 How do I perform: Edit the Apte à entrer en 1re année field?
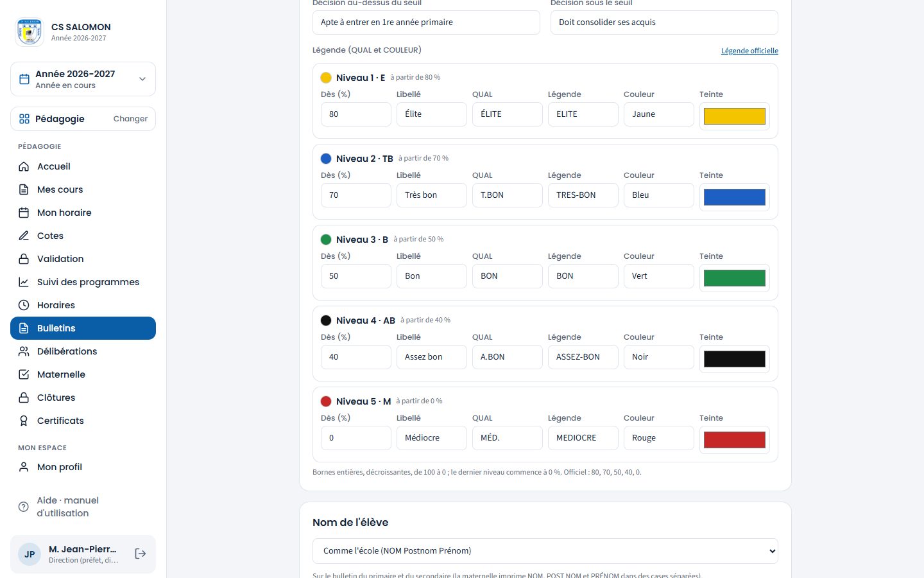(x=426, y=22)
